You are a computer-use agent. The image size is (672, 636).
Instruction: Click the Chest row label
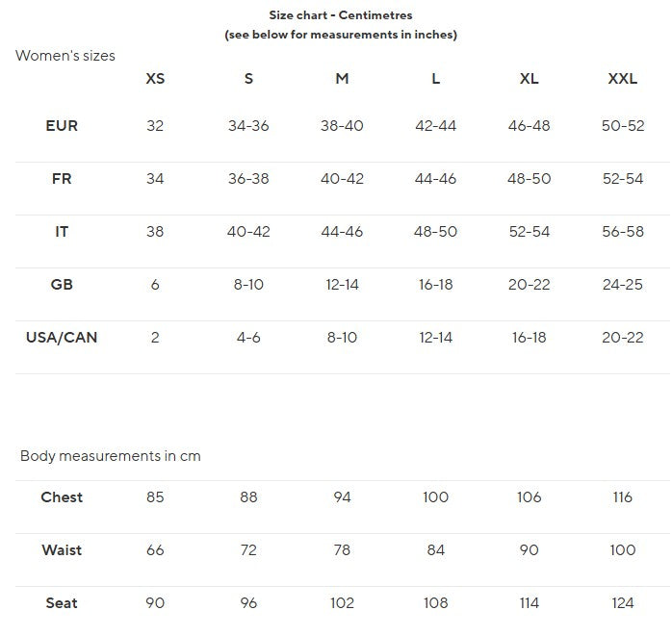pyautogui.click(x=62, y=497)
